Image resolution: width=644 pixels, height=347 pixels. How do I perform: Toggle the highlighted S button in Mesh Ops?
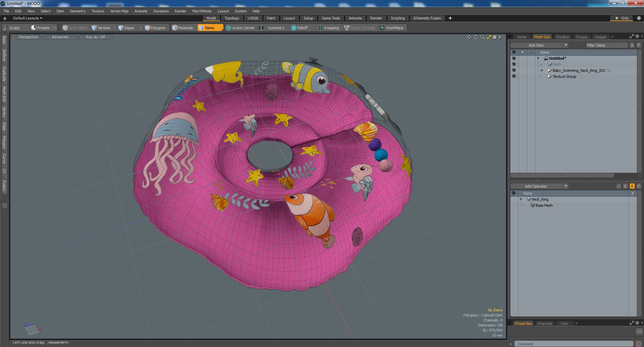tap(632, 186)
